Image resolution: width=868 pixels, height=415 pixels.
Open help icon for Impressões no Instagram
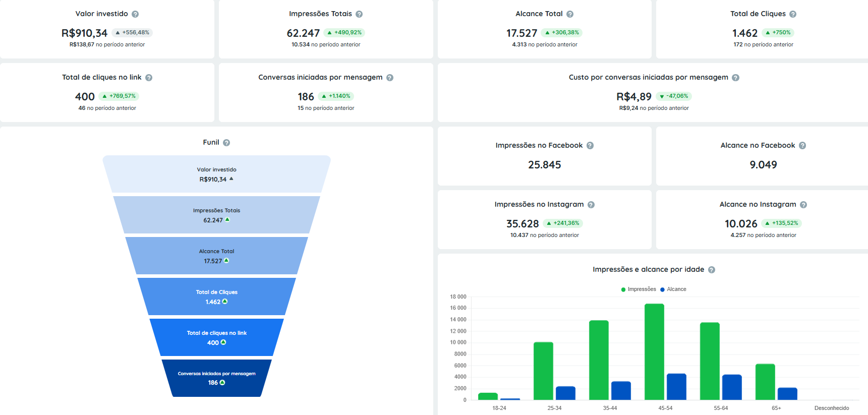[x=591, y=205]
